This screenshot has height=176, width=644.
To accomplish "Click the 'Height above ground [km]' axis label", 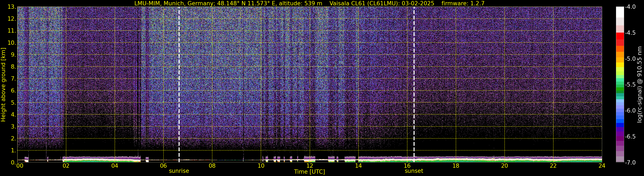I will point(3,85).
